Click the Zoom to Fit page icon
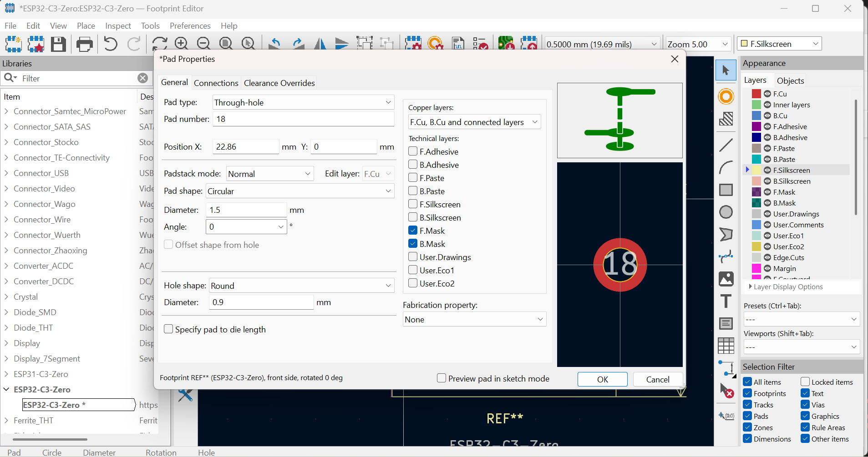Screen dimensions: 868x457 (x=226, y=44)
